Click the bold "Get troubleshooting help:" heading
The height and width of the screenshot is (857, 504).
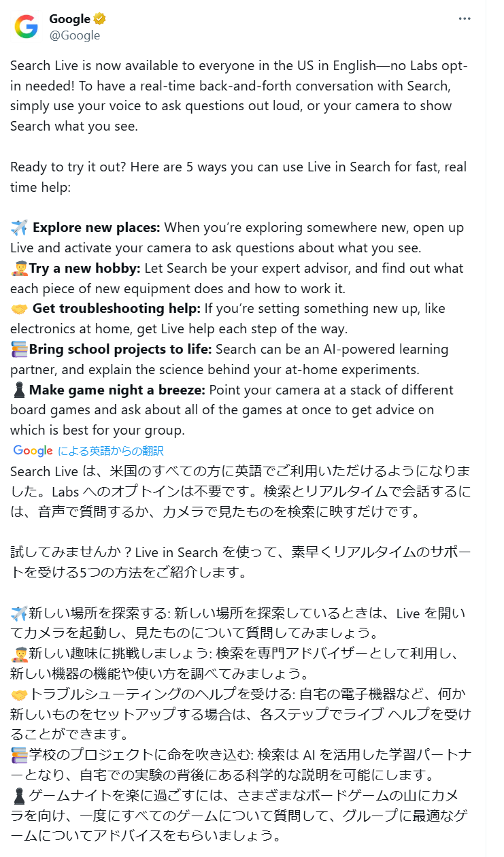[116, 309]
